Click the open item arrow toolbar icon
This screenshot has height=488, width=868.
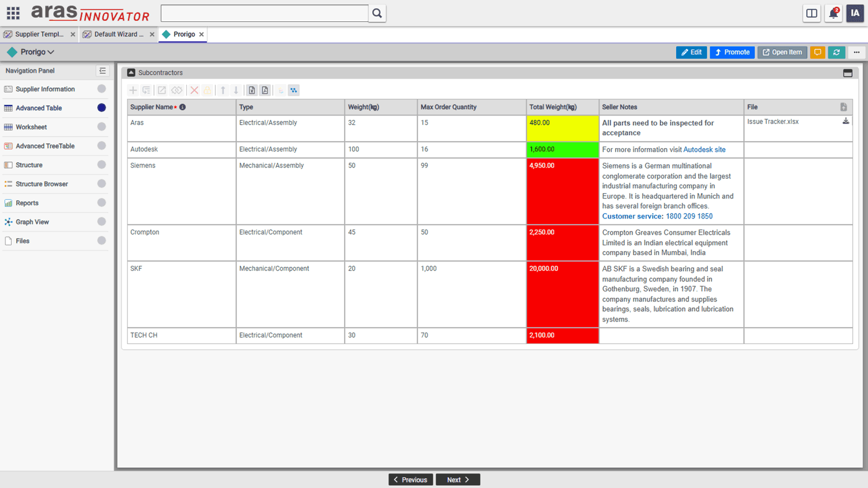162,91
